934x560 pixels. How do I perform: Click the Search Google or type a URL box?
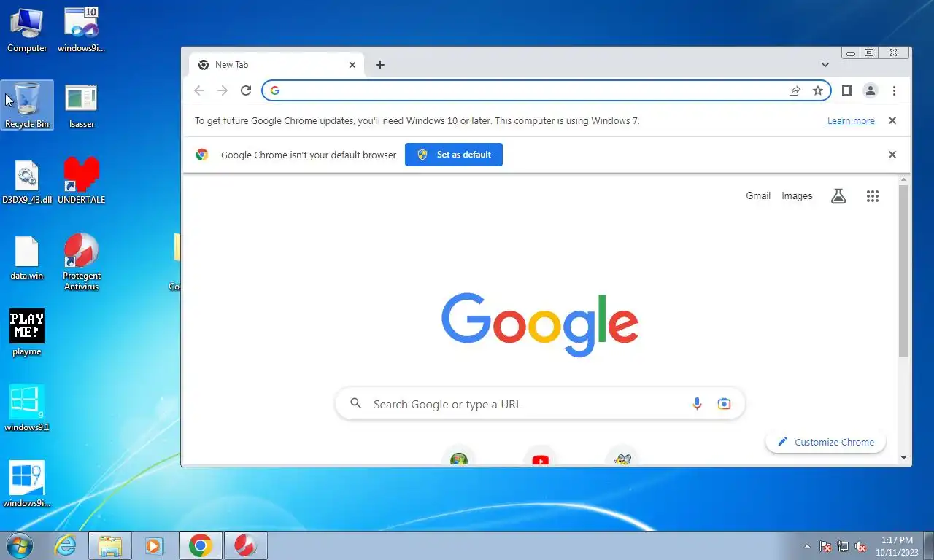coord(540,404)
